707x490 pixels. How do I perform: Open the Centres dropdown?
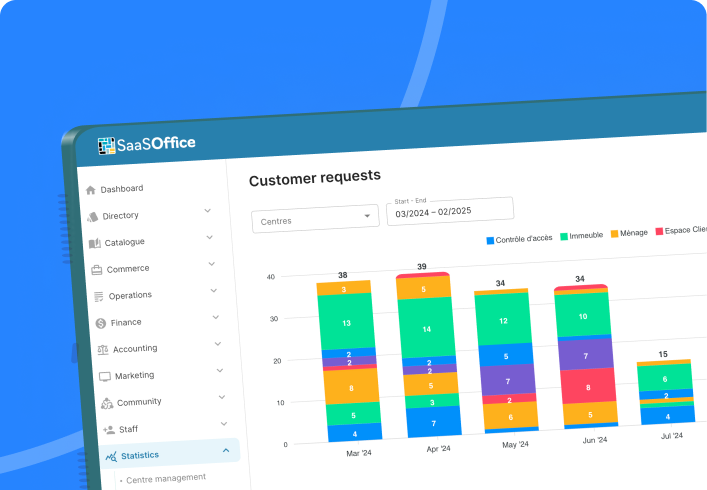coord(315,219)
